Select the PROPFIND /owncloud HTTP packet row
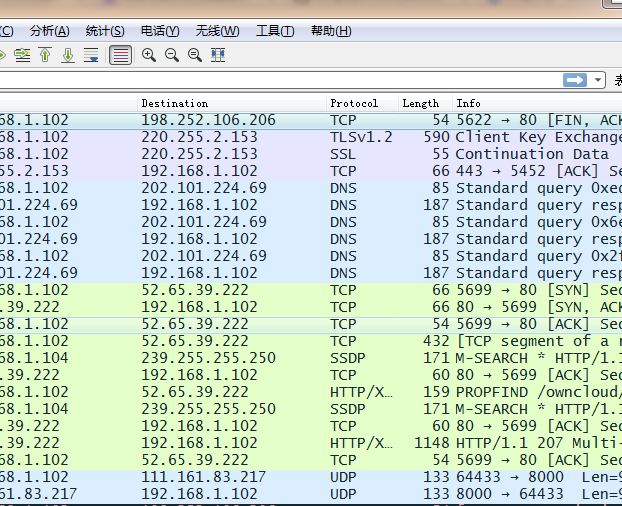 [x=300, y=392]
